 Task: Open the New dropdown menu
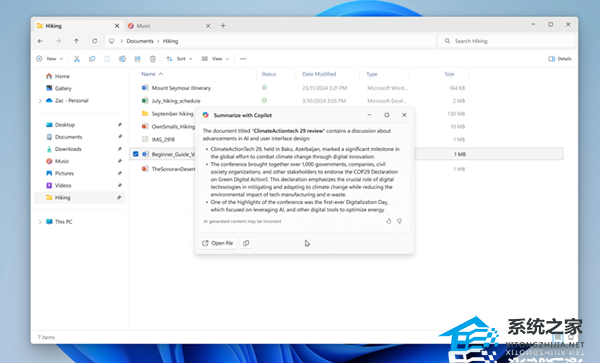pyautogui.click(x=50, y=59)
